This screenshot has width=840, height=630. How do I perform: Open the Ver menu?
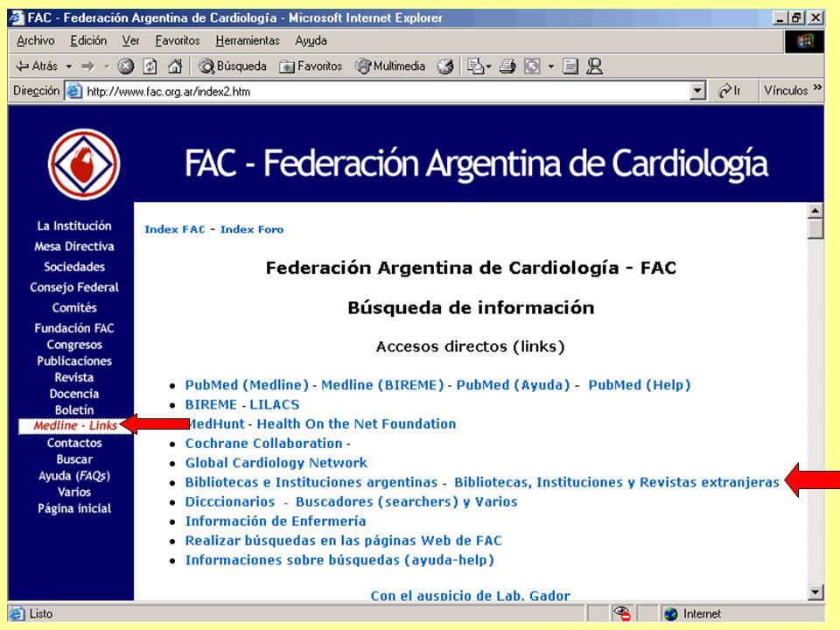[130, 41]
